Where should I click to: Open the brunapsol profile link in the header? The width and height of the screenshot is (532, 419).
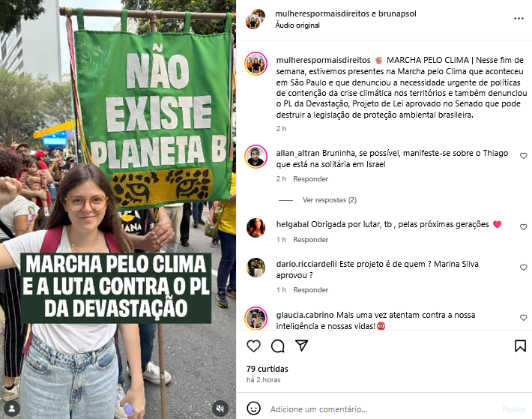coord(397,13)
